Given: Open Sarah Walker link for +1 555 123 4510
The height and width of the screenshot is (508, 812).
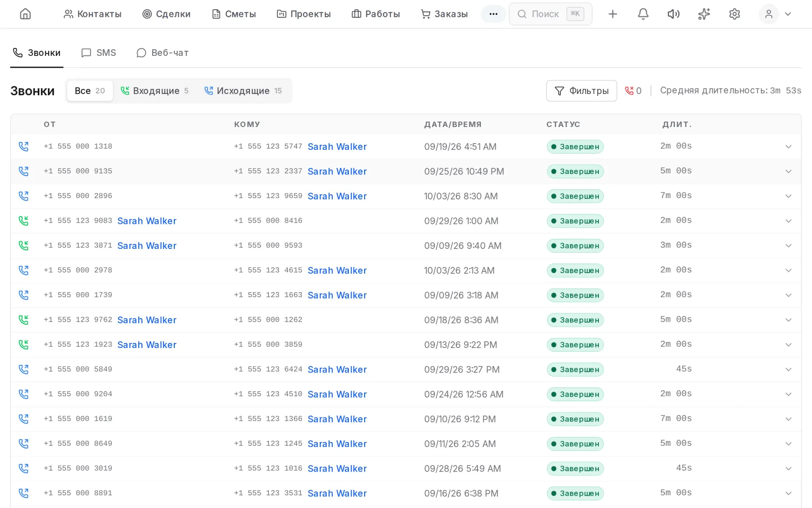Looking at the screenshot, I should click(x=337, y=394).
